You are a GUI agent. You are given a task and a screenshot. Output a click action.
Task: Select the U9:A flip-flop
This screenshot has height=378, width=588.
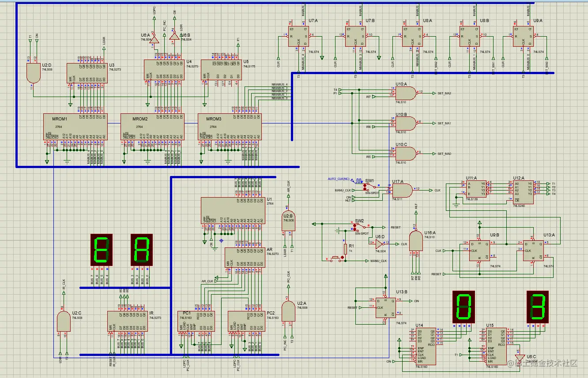point(524,36)
